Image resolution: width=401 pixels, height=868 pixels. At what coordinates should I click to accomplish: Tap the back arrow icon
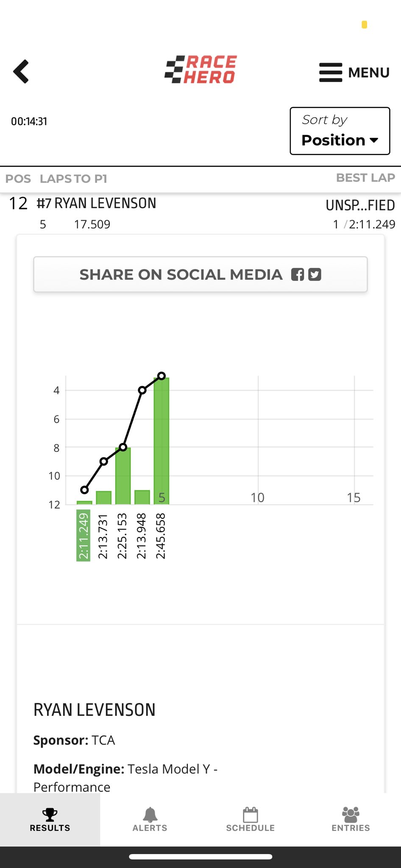tap(21, 71)
